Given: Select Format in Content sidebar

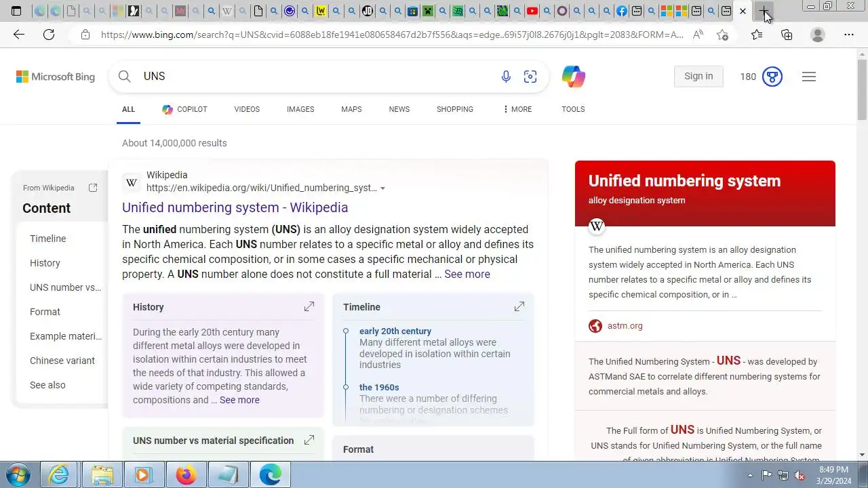Looking at the screenshot, I should 45,312.
